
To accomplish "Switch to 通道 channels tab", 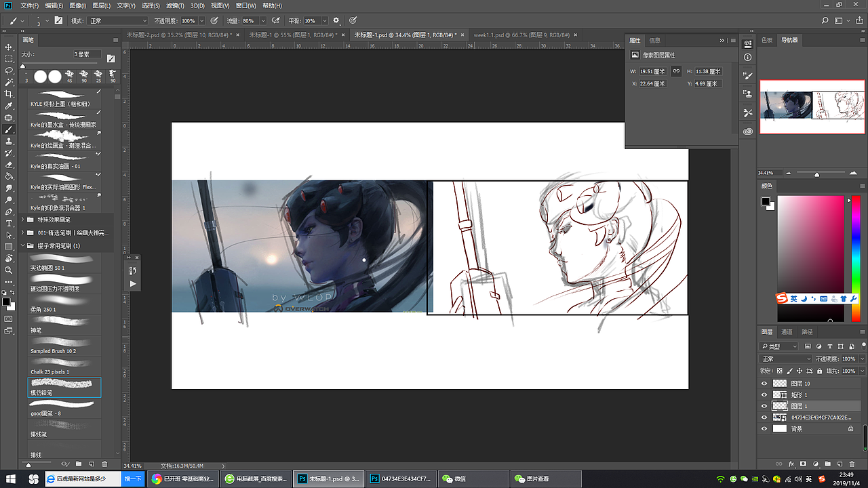I will coord(787,332).
